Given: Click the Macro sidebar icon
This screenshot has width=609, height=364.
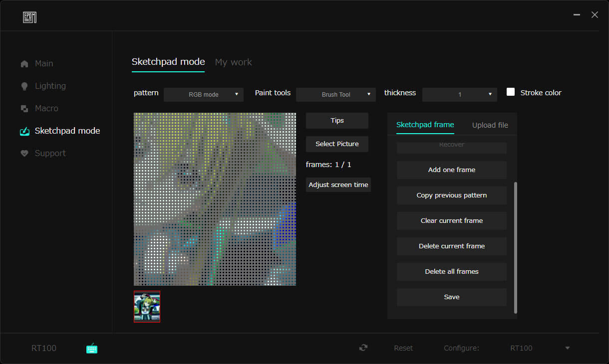Looking at the screenshot, I should [24, 109].
